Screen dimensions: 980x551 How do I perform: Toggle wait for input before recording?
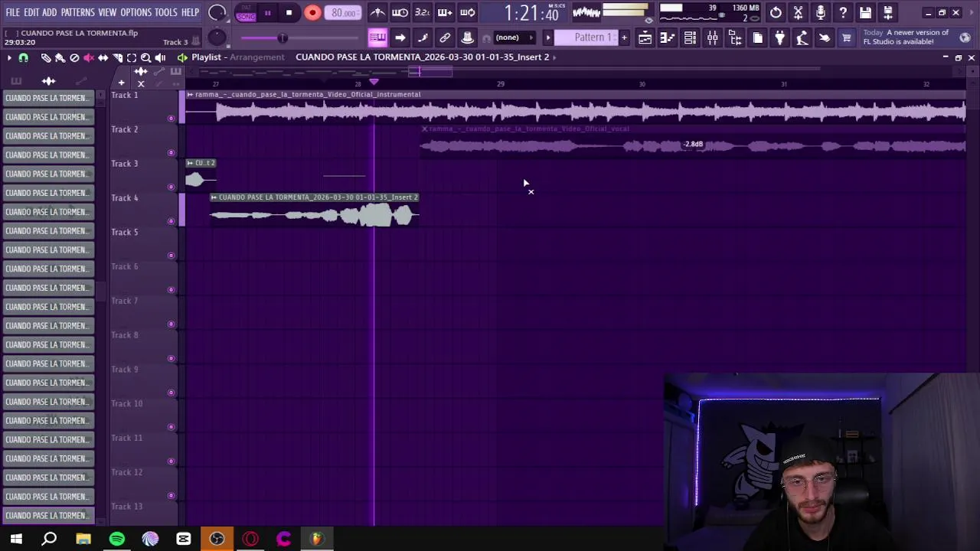point(400,12)
